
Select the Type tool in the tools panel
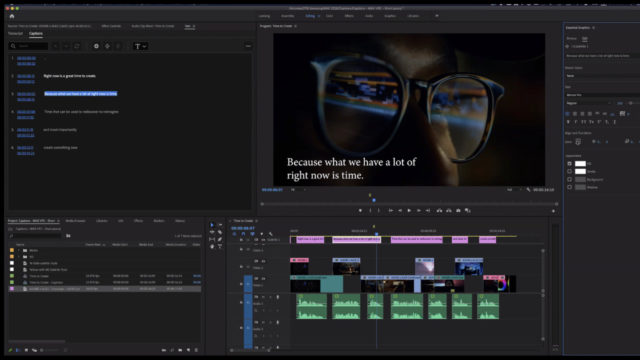point(220,247)
